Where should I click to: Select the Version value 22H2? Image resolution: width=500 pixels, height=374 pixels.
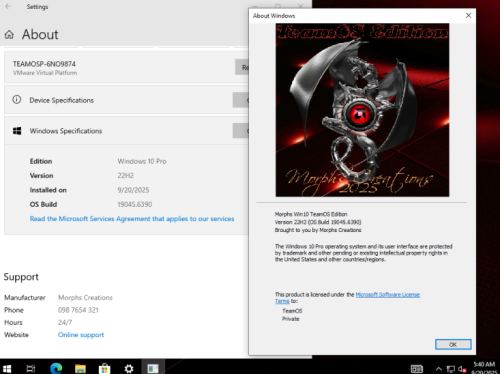125,175
